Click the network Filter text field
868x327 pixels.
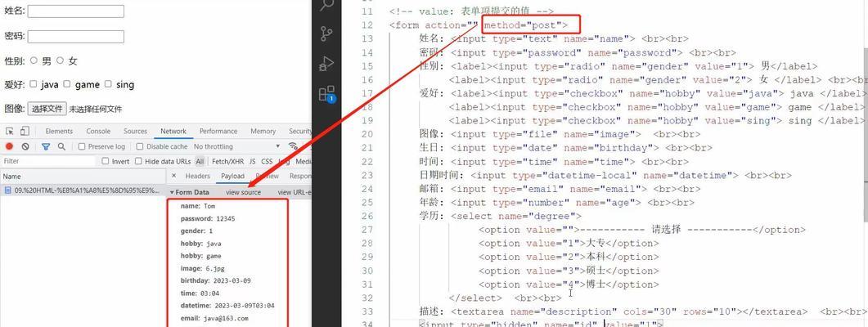click(48, 162)
